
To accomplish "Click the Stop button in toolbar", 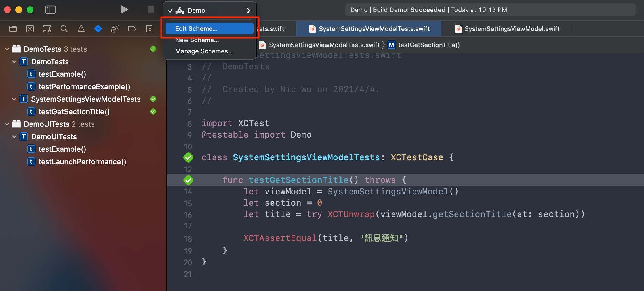I will (x=151, y=10).
